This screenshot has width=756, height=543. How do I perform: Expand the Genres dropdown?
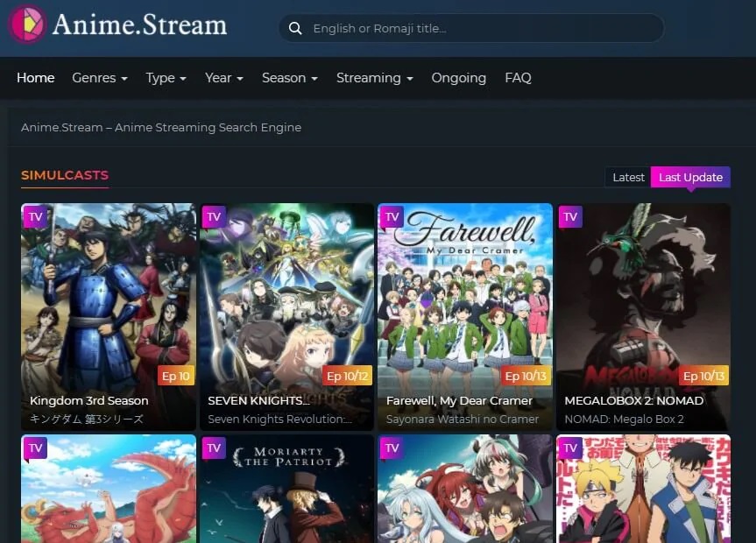pos(100,78)
